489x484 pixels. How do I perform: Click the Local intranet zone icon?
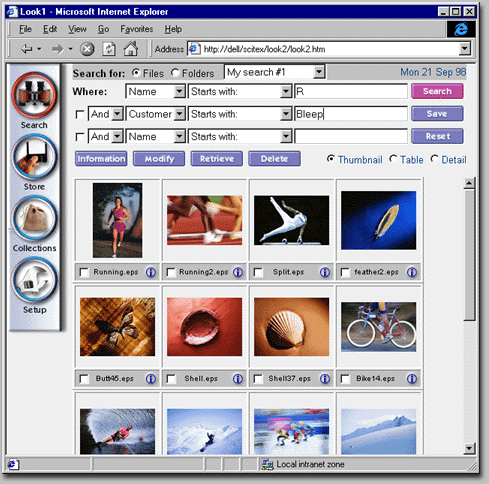pos(267,464)
